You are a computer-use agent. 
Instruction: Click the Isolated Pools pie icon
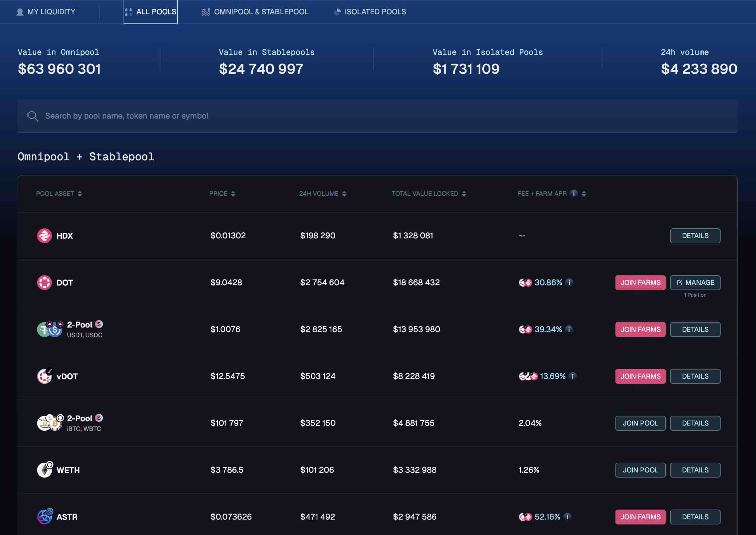pos(337,12)
